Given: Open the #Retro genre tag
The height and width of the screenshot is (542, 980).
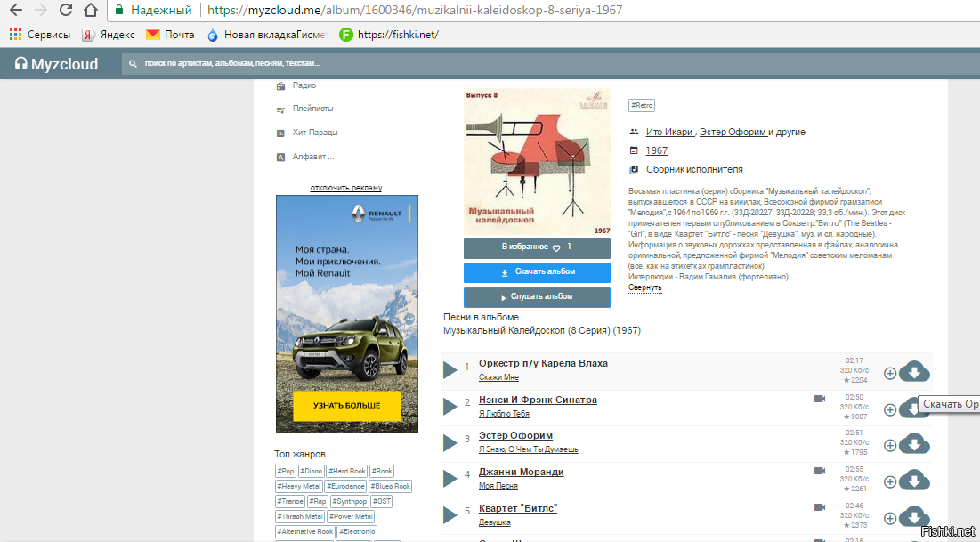Looking at the screenshot, I should tap(642, 106).
